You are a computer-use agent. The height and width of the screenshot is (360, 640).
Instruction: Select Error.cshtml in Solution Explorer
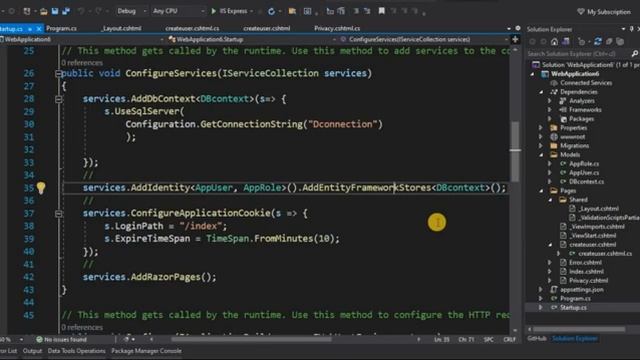point(585,263)
